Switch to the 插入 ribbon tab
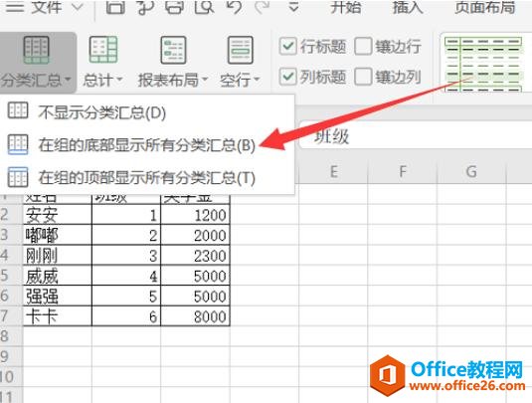This screenshot has width=532, height=403. tap(408, 7)
